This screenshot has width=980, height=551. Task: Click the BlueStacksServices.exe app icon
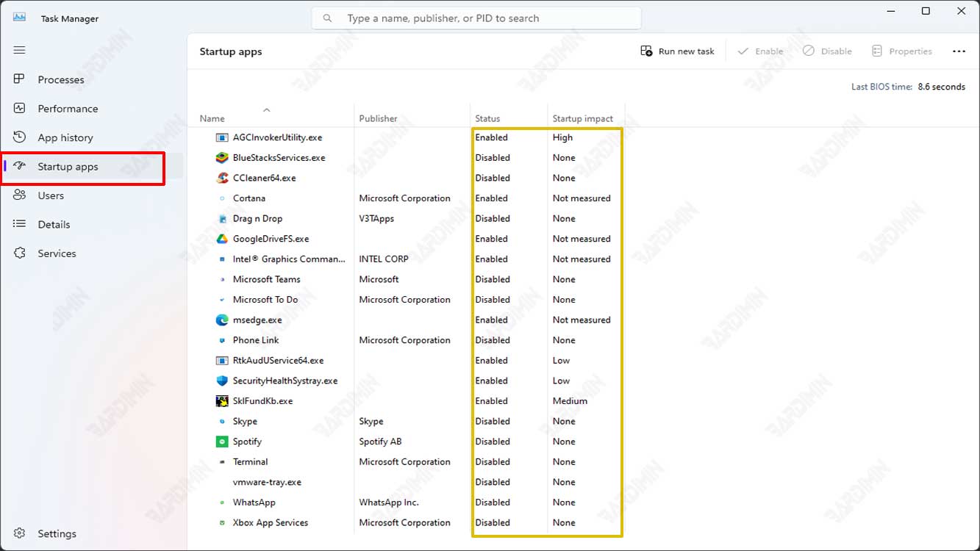click(222, 158)
